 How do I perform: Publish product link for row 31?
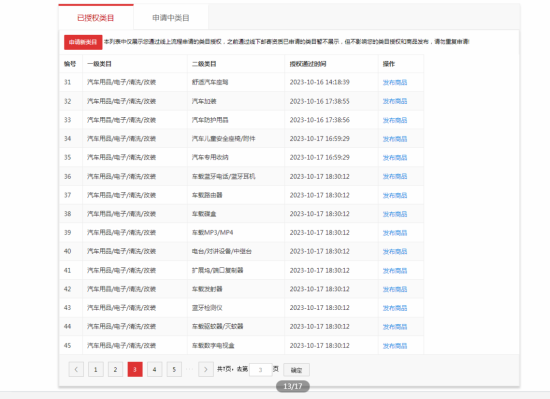[x=395, y=82]
